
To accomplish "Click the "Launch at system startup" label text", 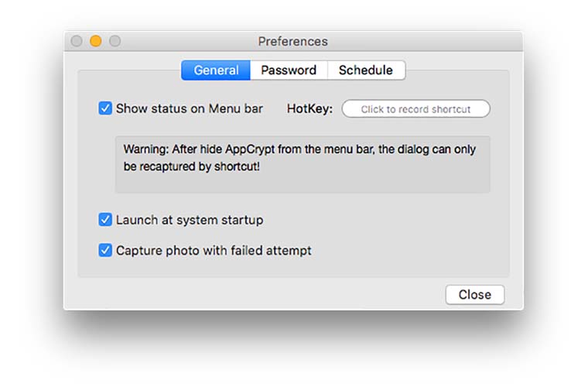I will 190,220.
